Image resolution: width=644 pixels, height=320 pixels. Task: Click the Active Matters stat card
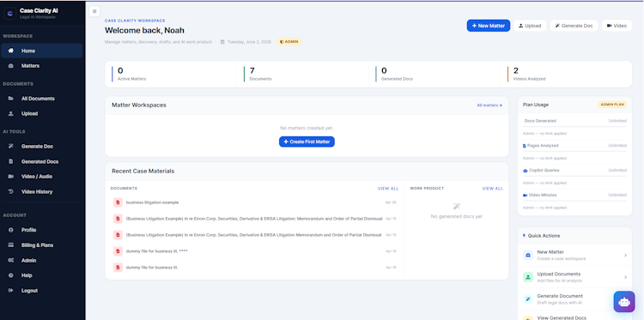pyautogui.click(x=171, y=75)
